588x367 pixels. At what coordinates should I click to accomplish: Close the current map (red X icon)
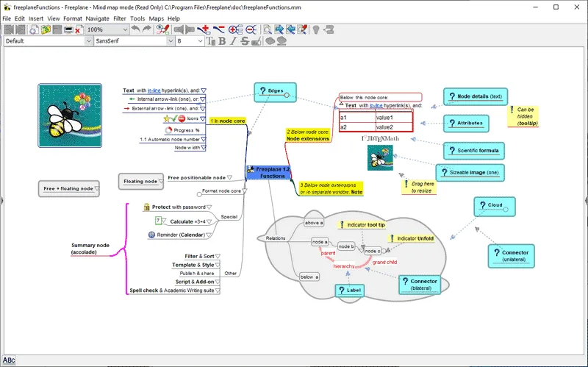pyautogui.click(x=78, y=30)
